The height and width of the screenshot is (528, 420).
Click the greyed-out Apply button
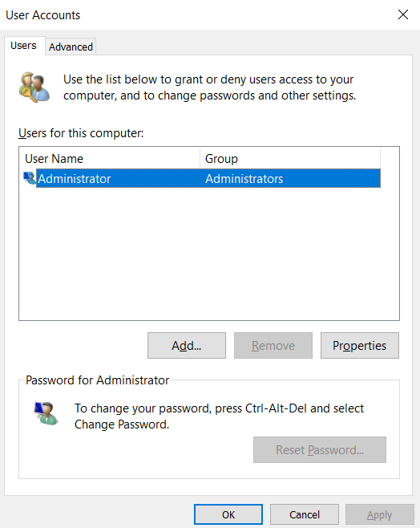click(x=380, y=514)
